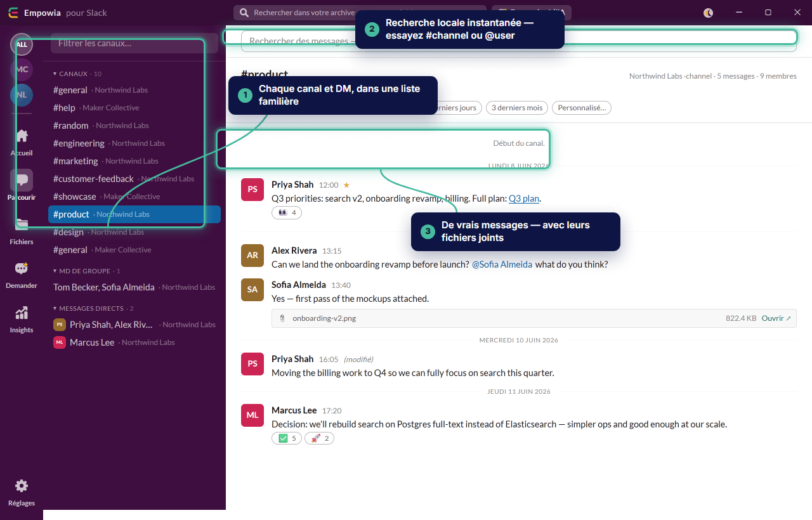Screen dimensions: 812x520
Task: Select the 3 derniers mois filter
Action: 517,108
